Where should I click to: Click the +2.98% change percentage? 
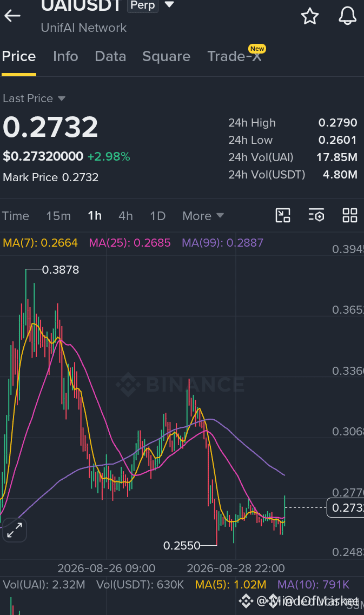click(109, 156)
